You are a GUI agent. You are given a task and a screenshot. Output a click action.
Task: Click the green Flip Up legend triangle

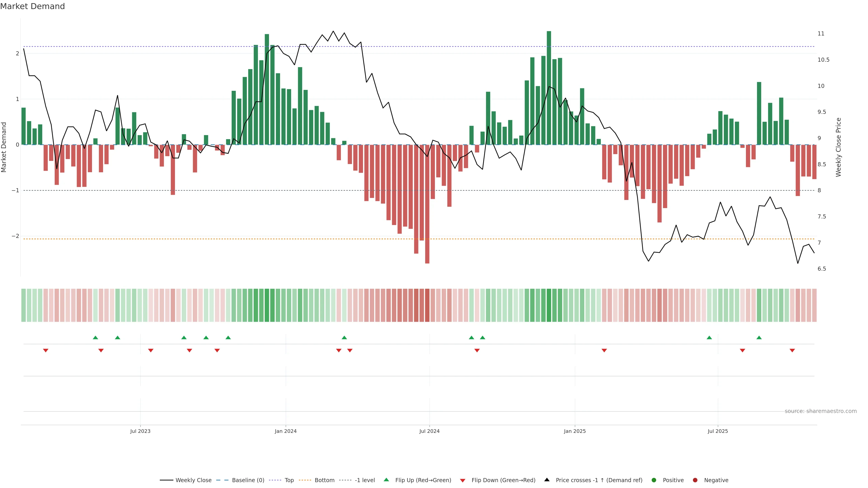click(386, 480)
